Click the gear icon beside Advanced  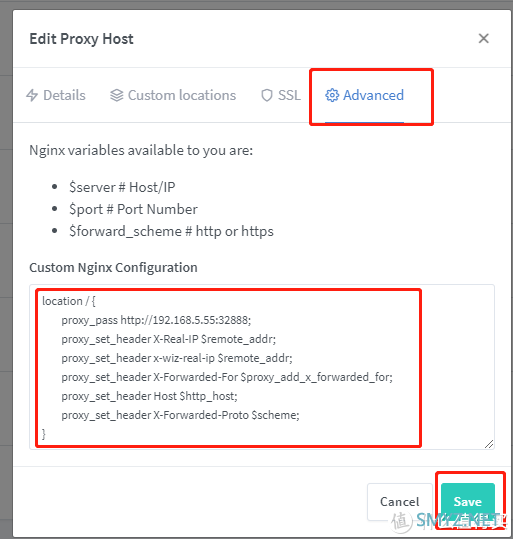(x=332, y=95)
